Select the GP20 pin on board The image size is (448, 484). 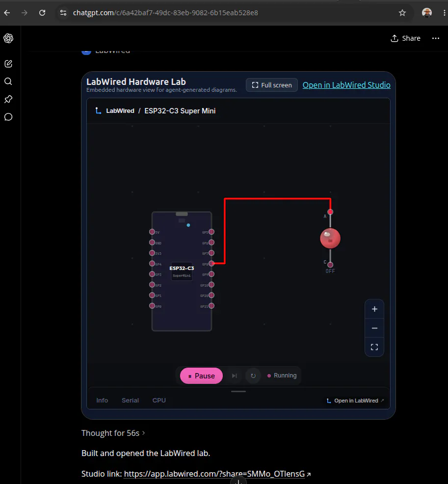[x=211, y=295]
